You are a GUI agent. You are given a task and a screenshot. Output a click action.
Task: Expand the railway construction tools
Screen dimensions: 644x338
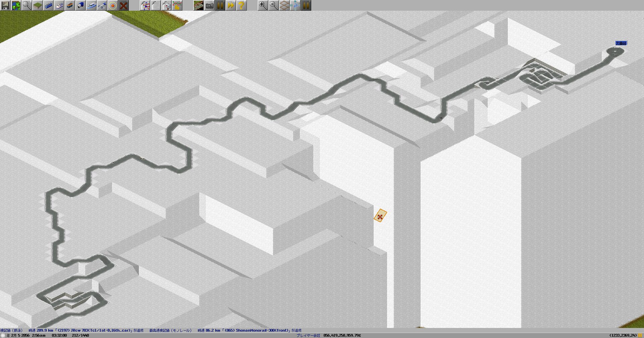coord(48,5)
